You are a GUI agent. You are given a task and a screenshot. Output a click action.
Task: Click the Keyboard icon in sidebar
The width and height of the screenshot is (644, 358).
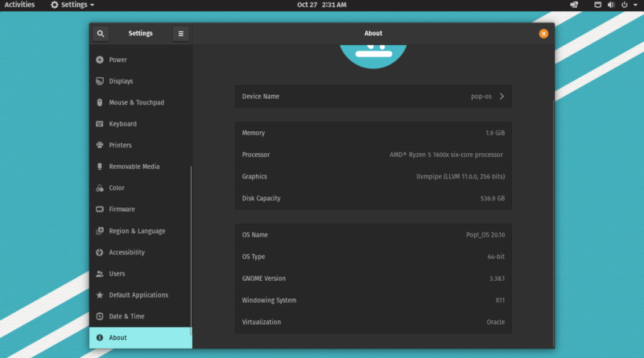tap(99, 124)
